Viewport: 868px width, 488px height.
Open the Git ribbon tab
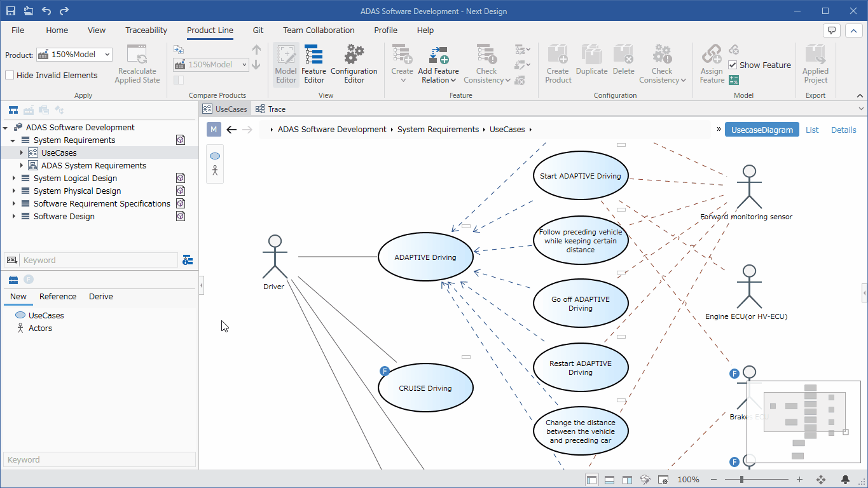pos(258,30)
